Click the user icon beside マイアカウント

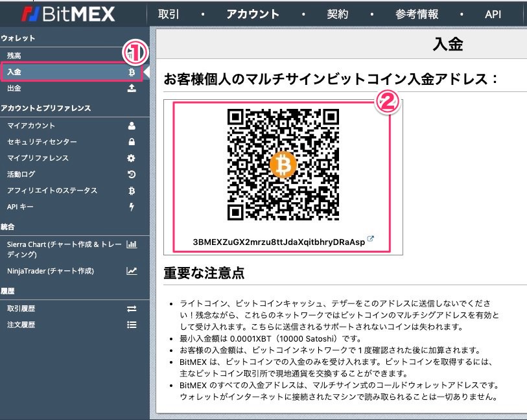pyautogui.click(x=132, y=126)
